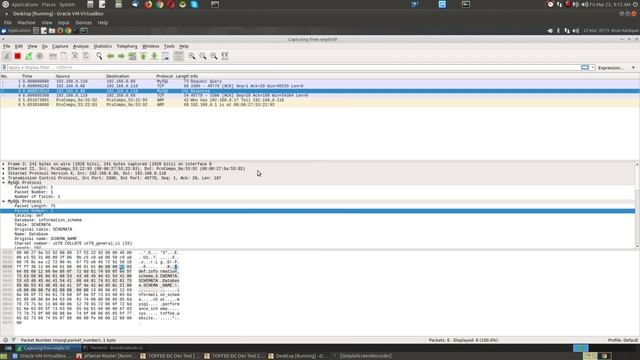This screenshot has width=640, height=360.
Task: Open the Go menu
Action: click(x=44, y=47)
